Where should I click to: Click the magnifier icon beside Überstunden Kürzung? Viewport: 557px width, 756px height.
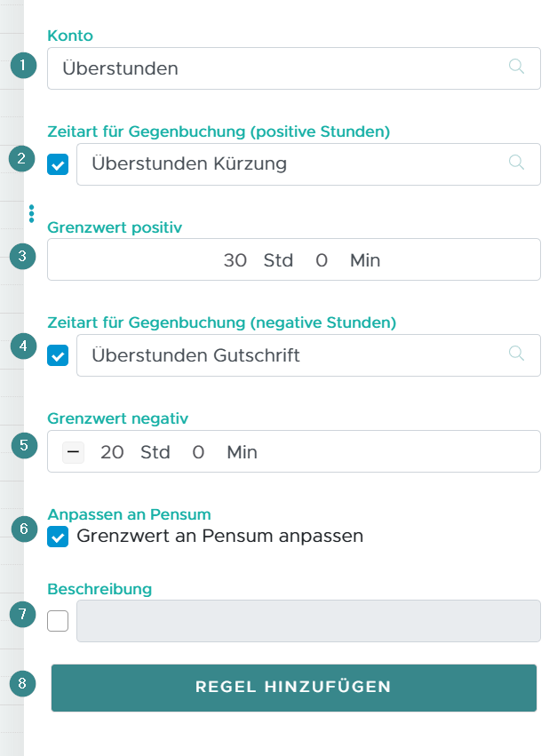pyautogui.click(x=516, y=163)
